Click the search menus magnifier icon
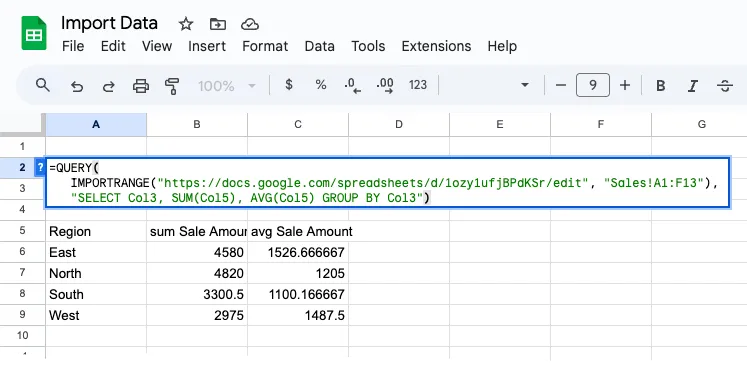Viewport: 747px width, 387px height. (x=43, y=85)
